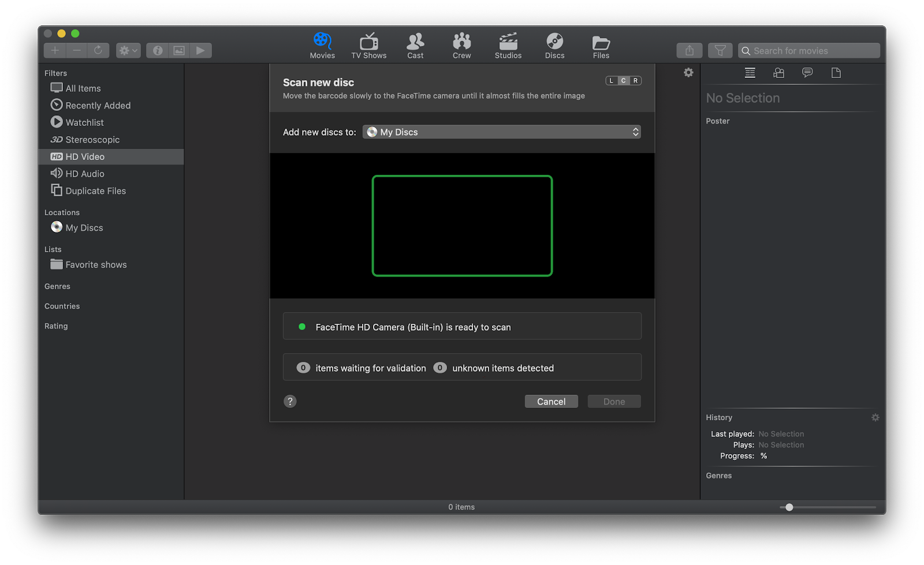Click the Done button
The width and height of the screenshot is (924, 565).
614,402
